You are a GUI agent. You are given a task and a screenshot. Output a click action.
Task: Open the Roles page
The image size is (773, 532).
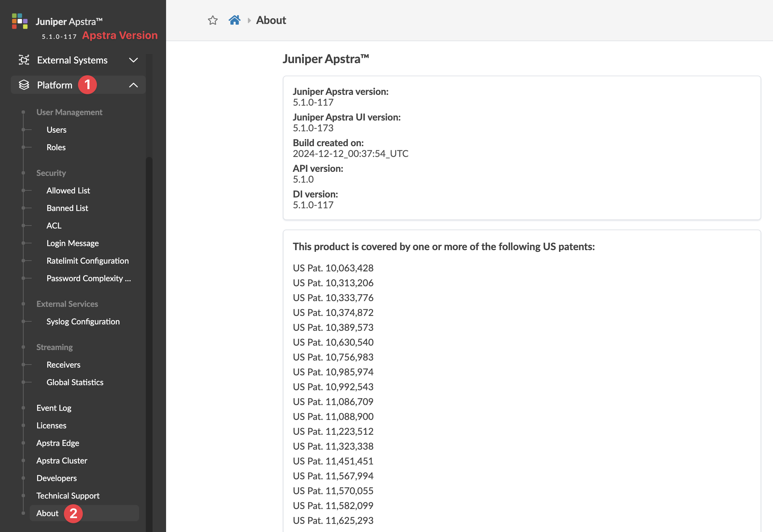pos(56,147)
